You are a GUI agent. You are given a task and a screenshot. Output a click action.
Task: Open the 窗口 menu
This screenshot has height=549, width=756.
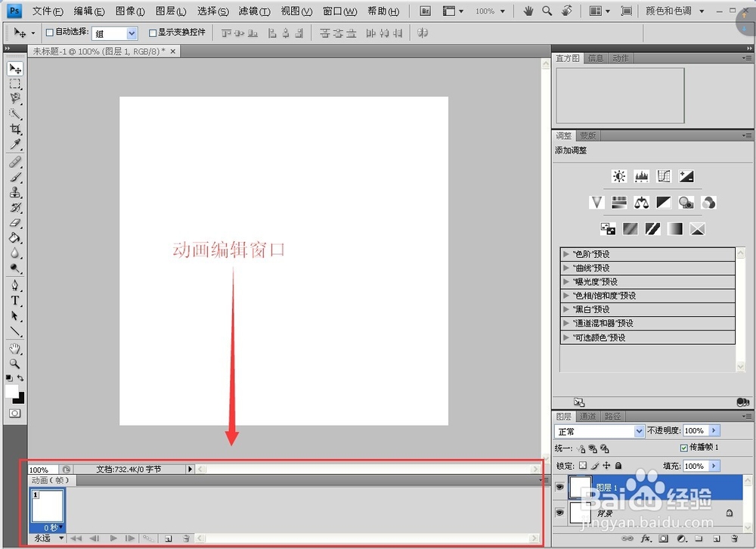pos(340,11)
